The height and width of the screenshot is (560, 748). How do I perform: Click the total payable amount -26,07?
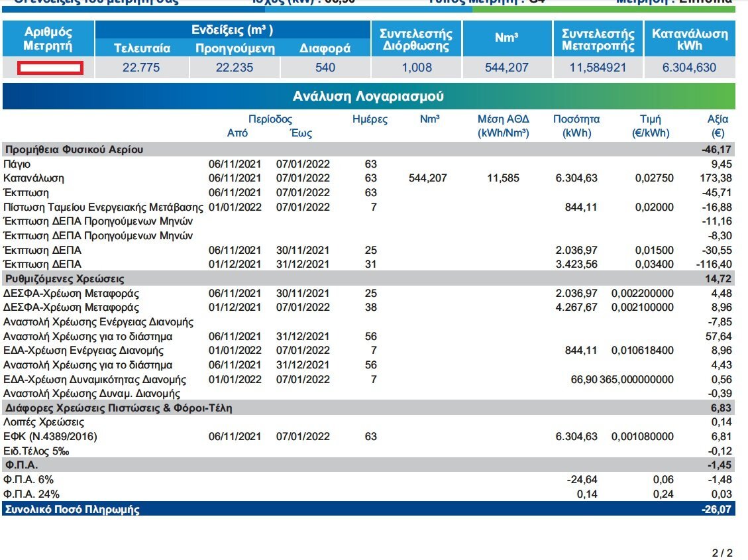[x=716, y=509]
